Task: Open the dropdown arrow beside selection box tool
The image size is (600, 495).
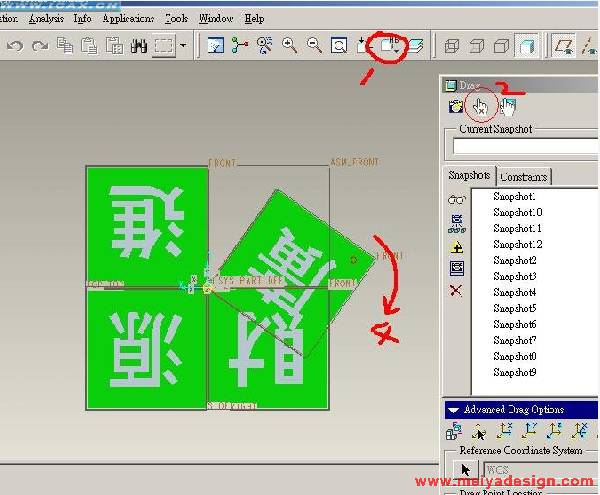Action: click(183, 45)
